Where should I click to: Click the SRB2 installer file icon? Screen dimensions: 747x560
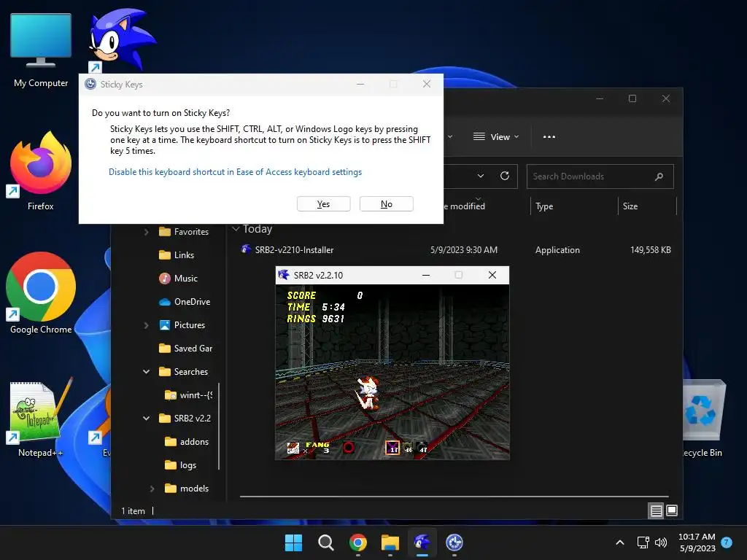pos(246,249)
